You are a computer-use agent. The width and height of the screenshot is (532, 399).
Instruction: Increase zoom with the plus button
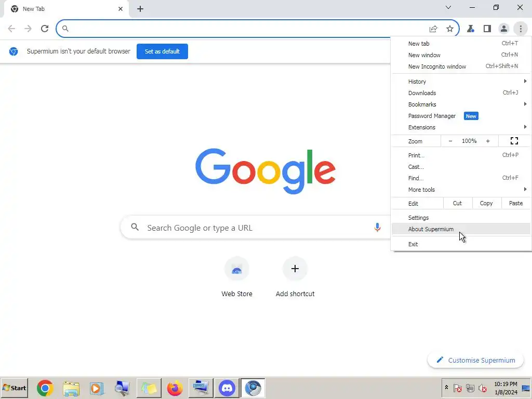click(488, 141)
